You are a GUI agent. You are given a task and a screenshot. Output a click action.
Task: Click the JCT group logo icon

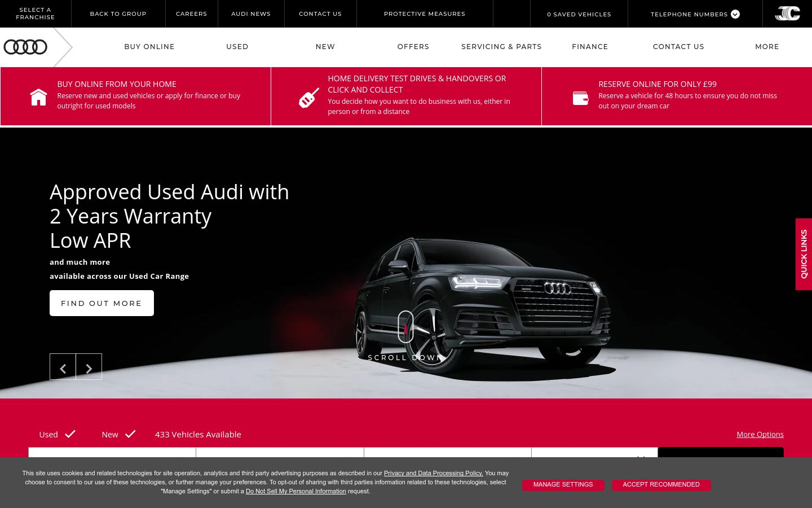tap(787, 14)
